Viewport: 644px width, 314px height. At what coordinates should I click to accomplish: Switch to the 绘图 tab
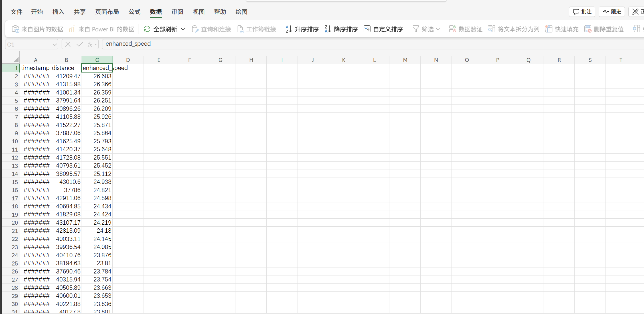point(242,12)
